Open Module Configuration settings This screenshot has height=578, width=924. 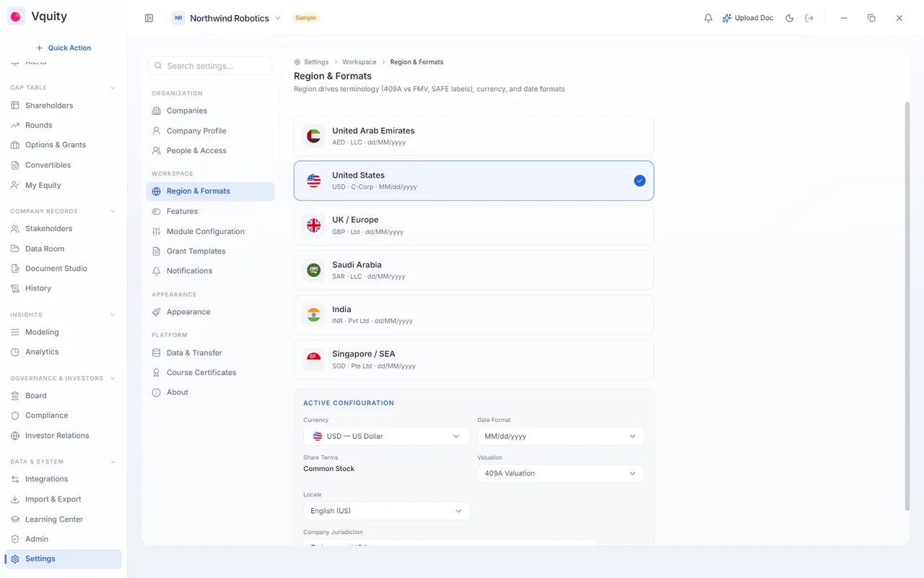[x=210, y=231]
